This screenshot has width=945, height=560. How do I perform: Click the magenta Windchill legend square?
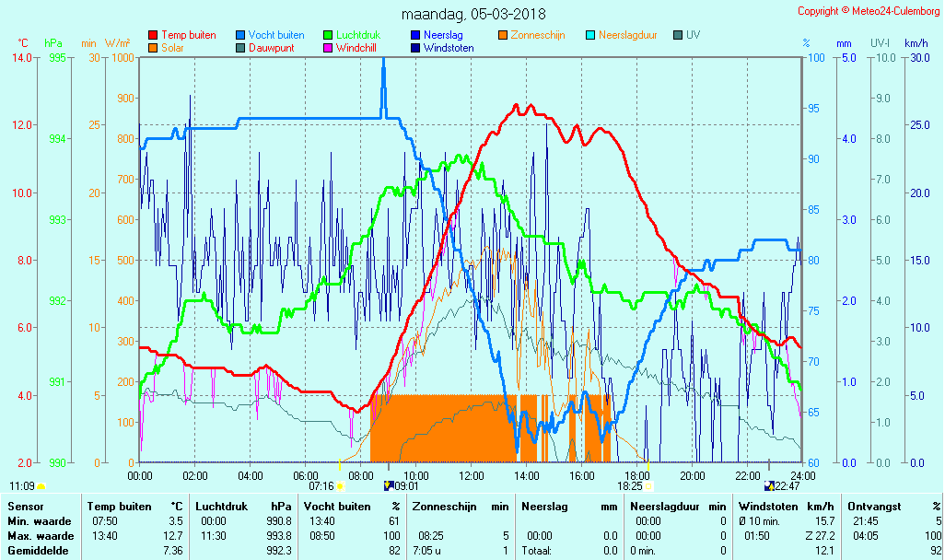[x=328, y=48]
